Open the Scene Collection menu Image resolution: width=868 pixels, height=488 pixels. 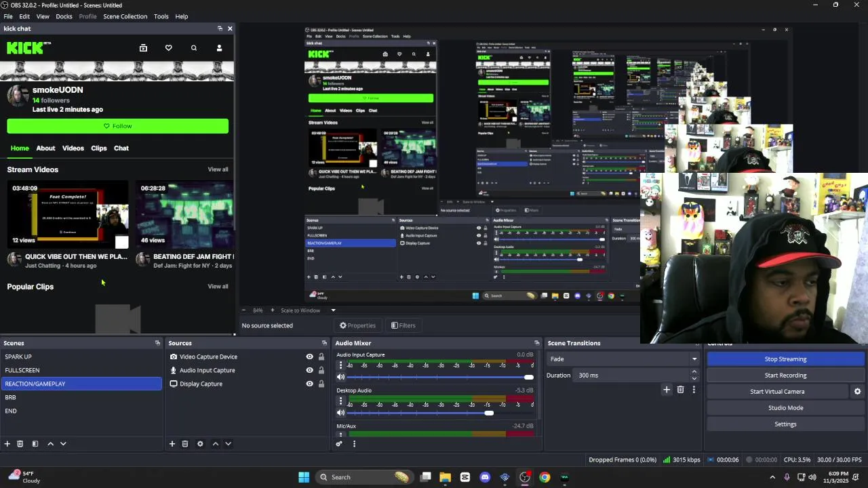tap(125, 16)
